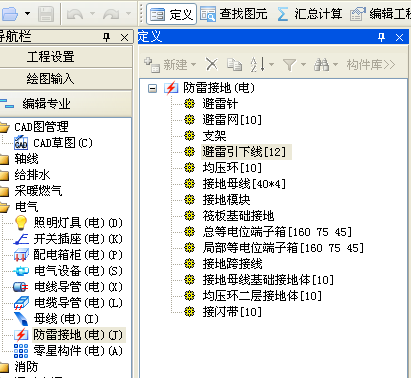Click the open file folder icon

click(9, 14)
